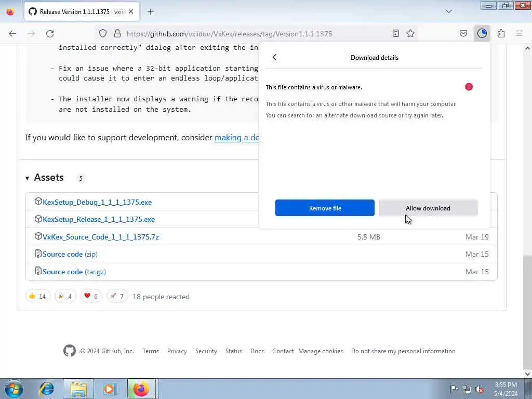
Task: Download Source code (zip)
Action: pos(70,254)
